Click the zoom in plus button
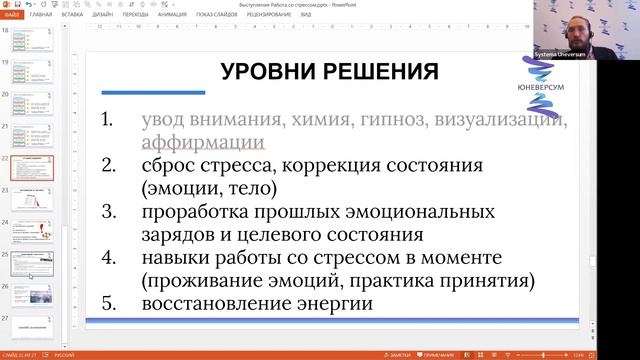Viewport: 640px width, 360px height. pyautogui.click(x=566, y=355)
